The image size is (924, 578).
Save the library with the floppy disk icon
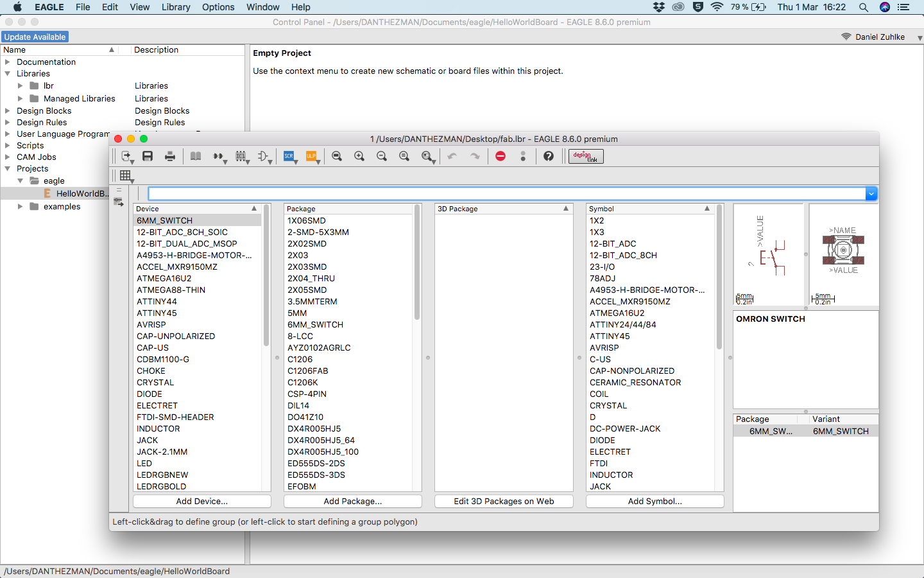click(x=148, y=156)
